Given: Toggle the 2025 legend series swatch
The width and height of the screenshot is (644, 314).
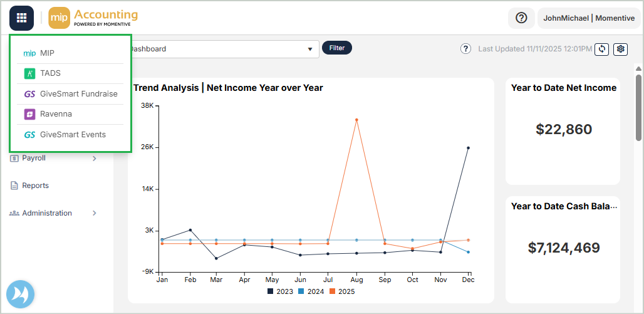Looking at the screenshot, I should (x=332, y=291).
